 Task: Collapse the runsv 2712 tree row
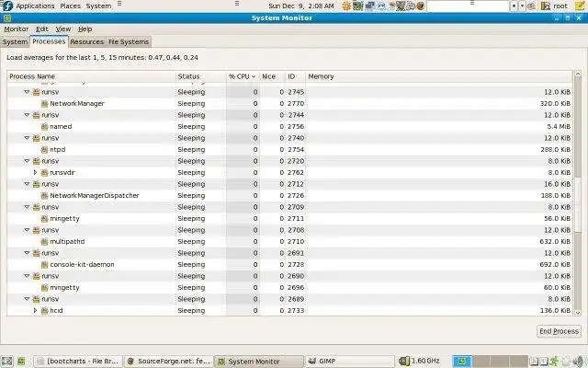[x=27, y=184]
